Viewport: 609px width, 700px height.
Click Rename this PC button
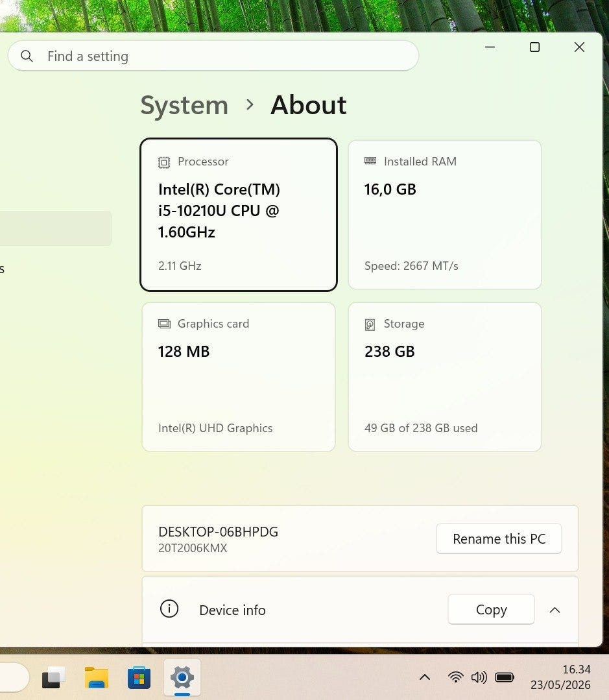click(499, 539)
